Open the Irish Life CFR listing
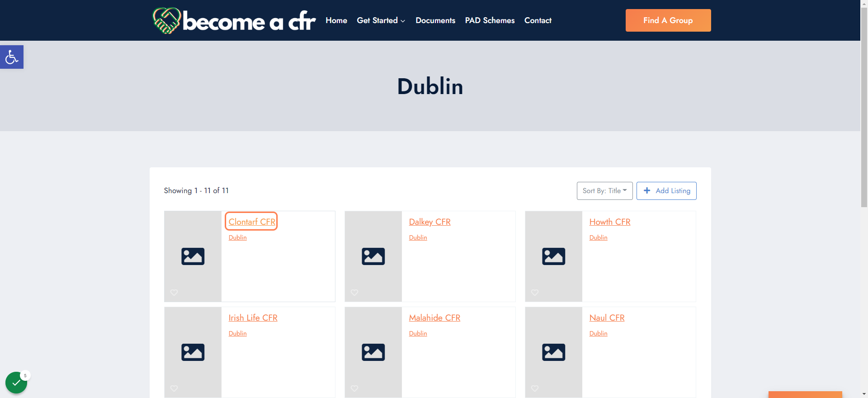The image size is (868, 398). 253,317
